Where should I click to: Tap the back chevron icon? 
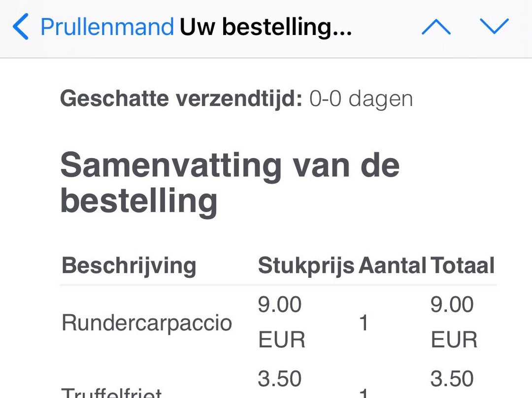21,27
